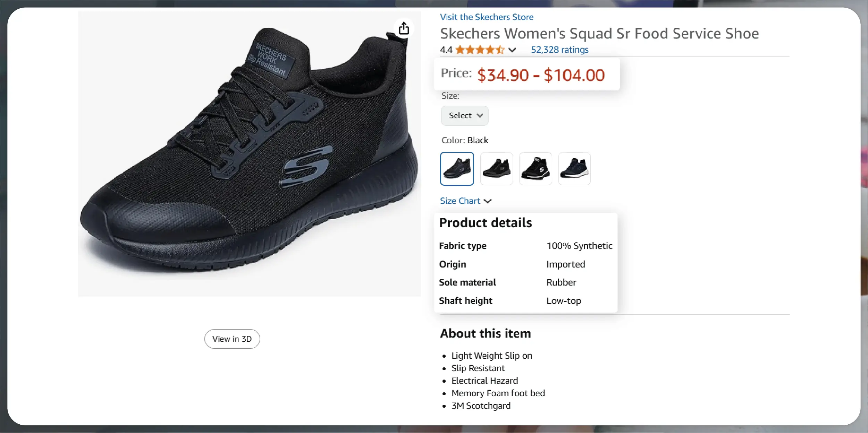Click the About this item heading
The width and height of the screenshot is (868, 433).
point(486,333)
